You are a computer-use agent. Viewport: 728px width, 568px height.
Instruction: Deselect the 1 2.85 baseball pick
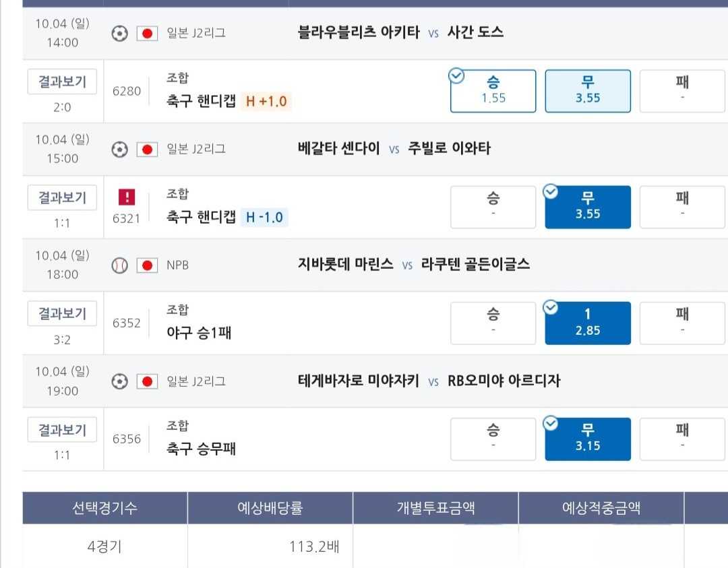588,323
